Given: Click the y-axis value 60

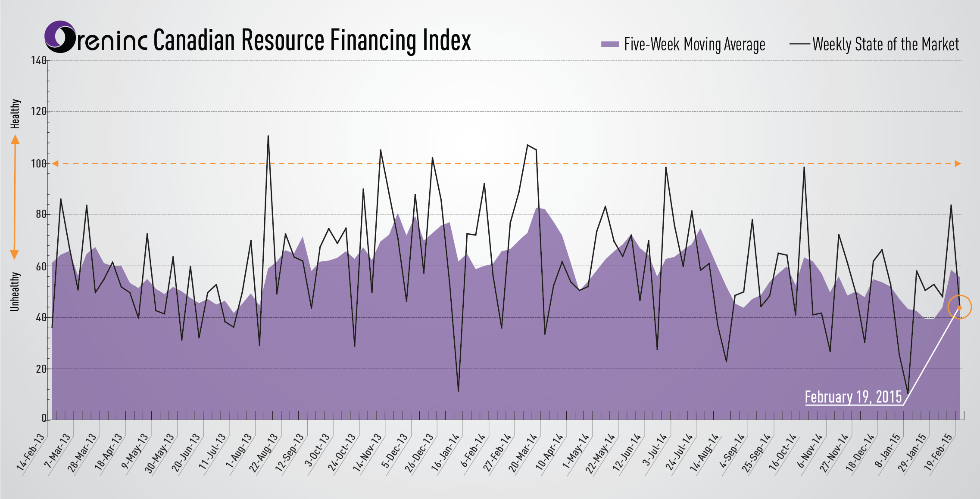Looking at the screenshot, I should (x=41, y=266).
